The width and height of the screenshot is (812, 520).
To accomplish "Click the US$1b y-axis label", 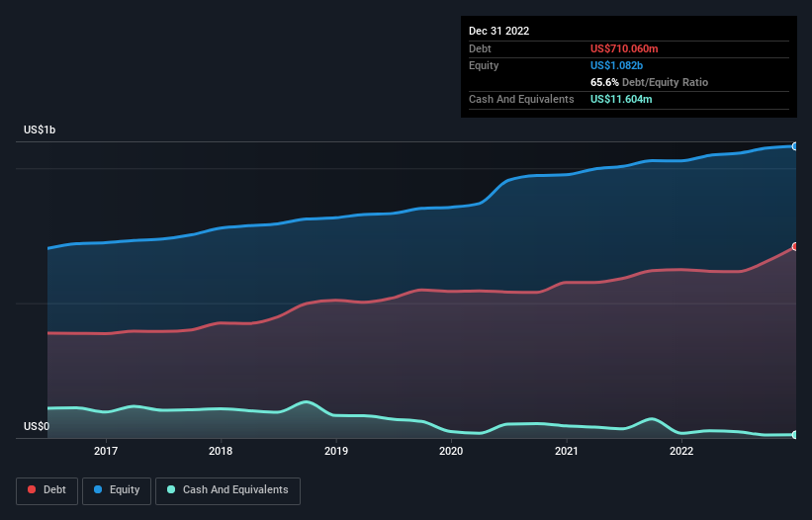I will (40, 130).
